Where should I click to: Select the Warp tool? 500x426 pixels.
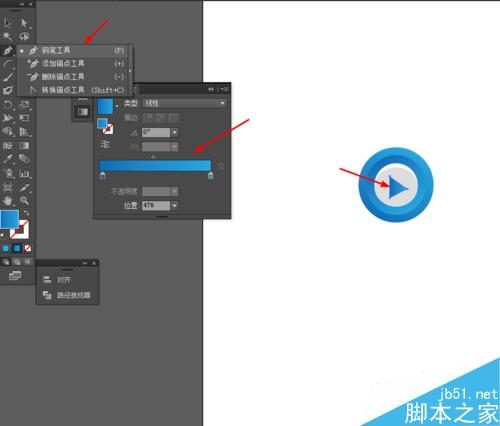tap(8, 118)
